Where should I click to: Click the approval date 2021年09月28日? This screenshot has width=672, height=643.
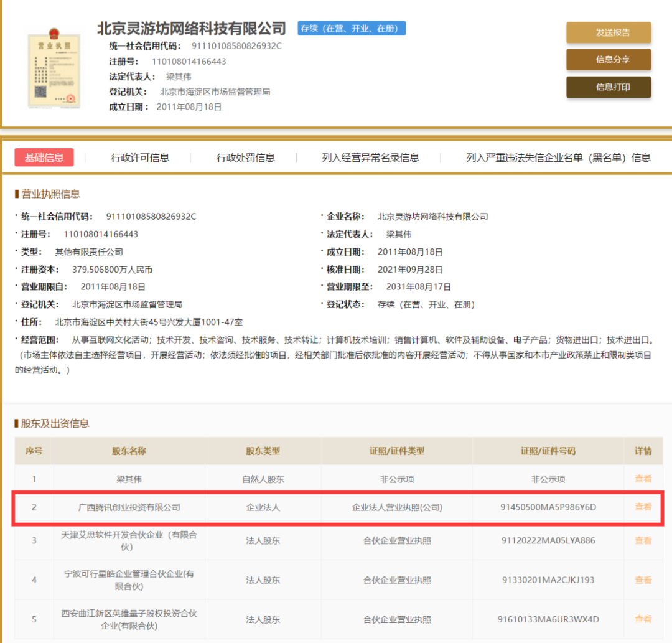click(410, 270)
